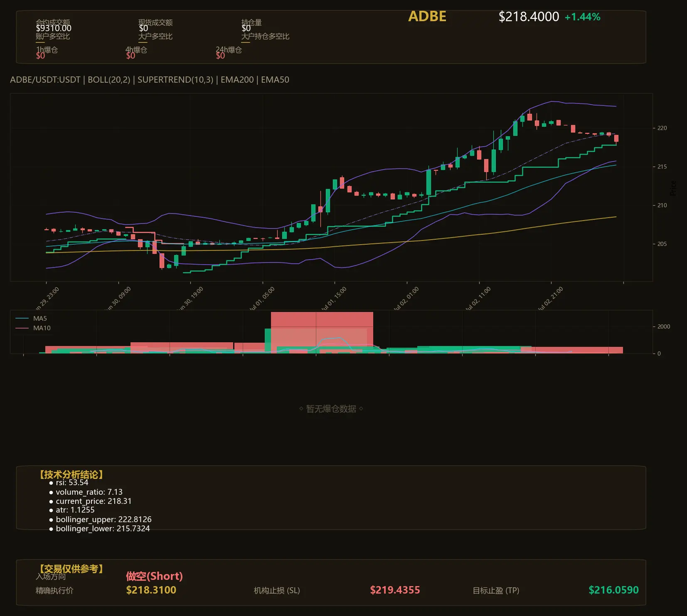This screenshot has height=616, width=687.
Task: Select the 账户多空比 label
Action: pos(53,36)
